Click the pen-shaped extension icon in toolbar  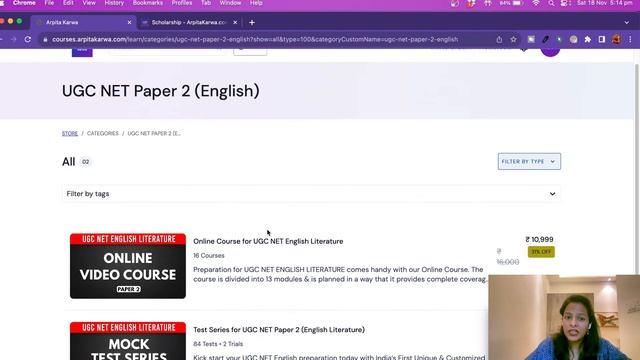tap(545, 40)
